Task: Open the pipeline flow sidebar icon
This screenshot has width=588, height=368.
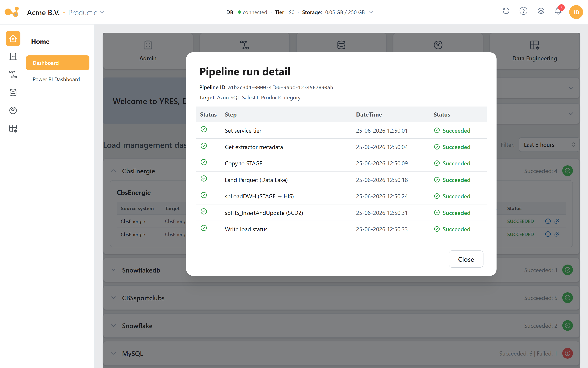Action: tap(13, 74)
